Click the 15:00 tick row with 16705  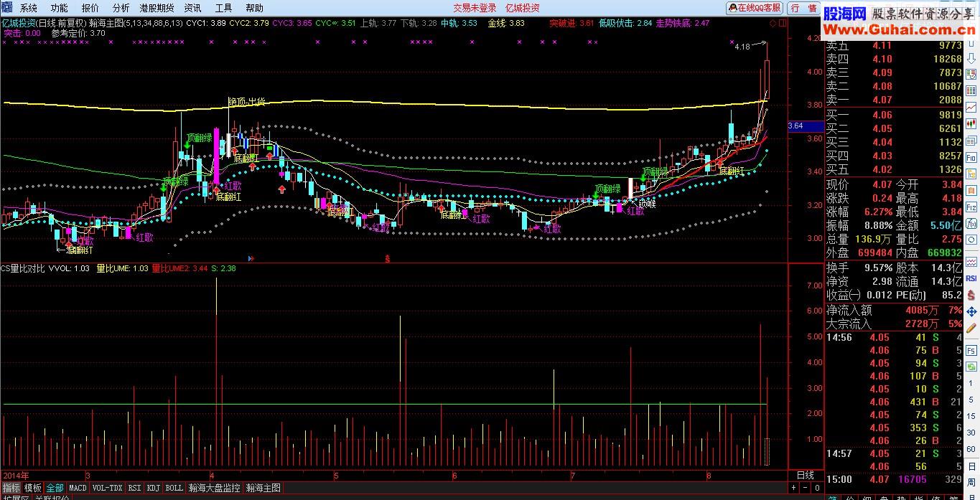(x=894, y=479)
